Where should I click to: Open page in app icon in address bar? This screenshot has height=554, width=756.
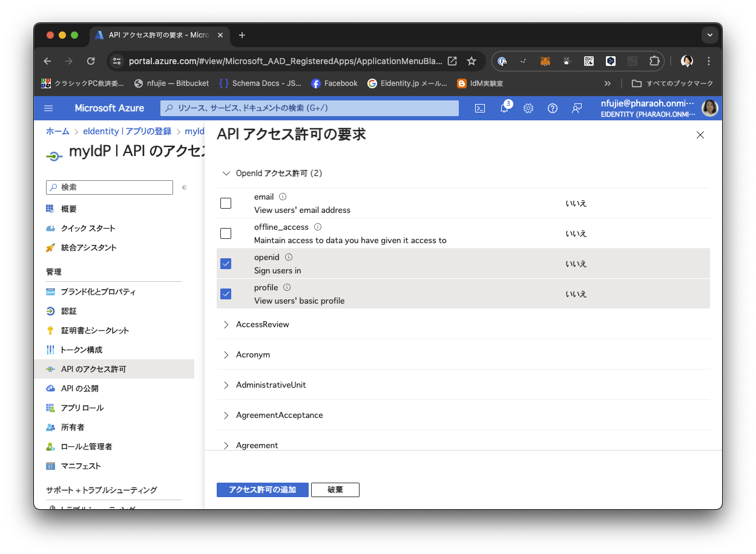click(452, 61)
